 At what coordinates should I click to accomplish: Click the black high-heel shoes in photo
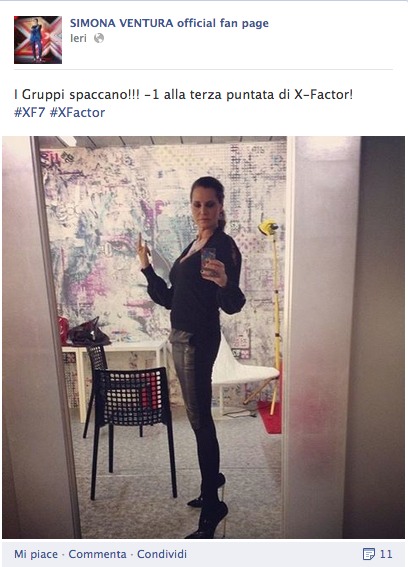tap(208, 510)
